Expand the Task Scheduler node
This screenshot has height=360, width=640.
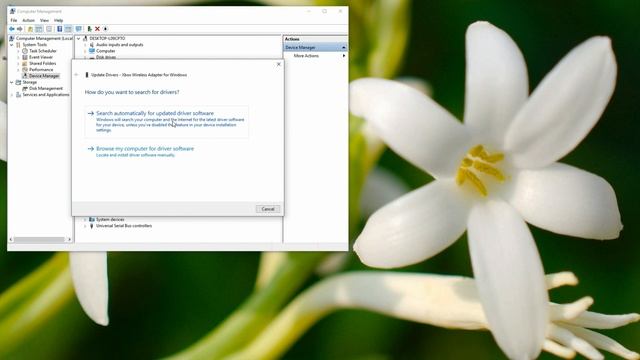point(18,51)
